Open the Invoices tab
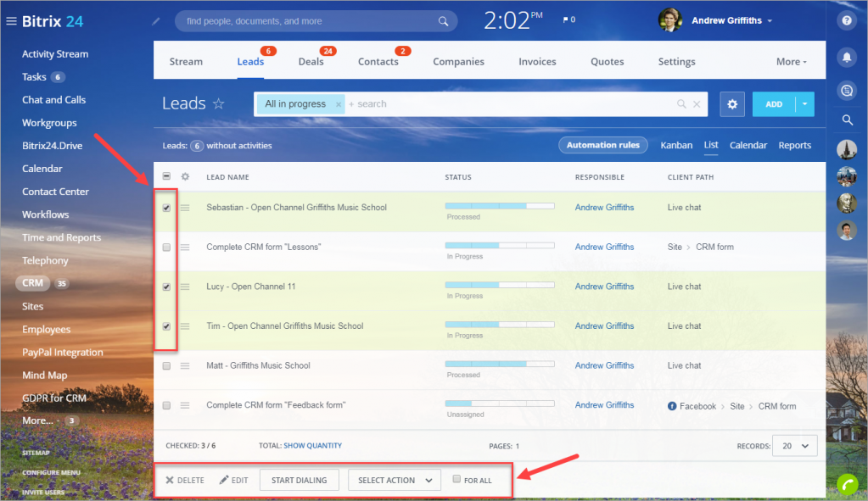Viewport: 868px width, 501px height. (537, 62)
